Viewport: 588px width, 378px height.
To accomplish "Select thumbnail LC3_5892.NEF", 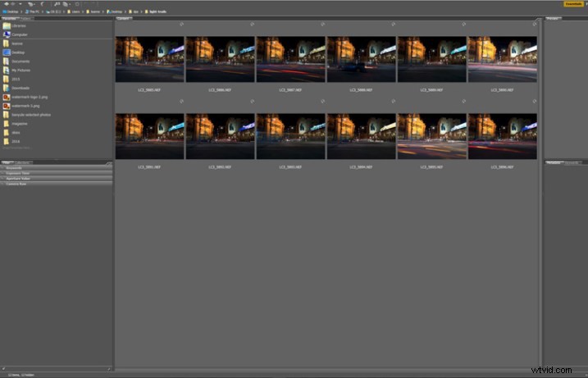I will [220, 136].
